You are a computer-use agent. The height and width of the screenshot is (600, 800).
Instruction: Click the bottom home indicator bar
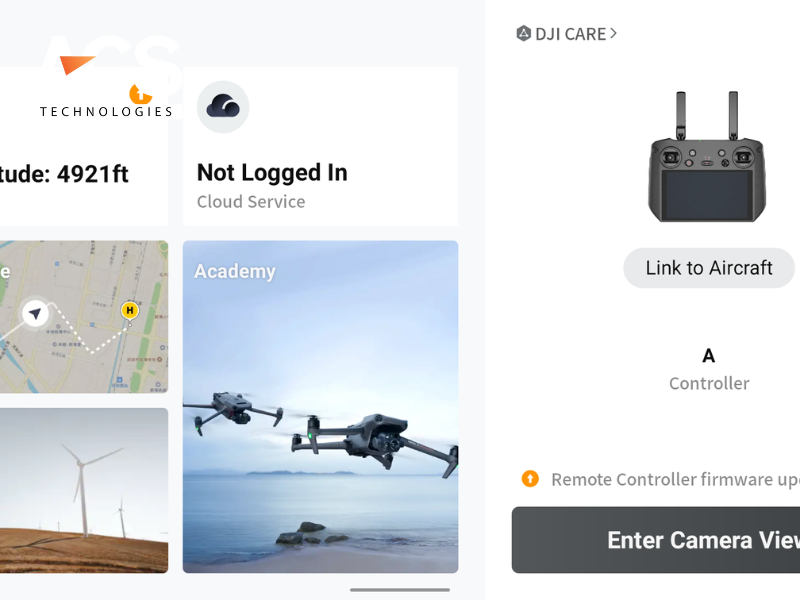pyautogui.click(x=400, y=590)
